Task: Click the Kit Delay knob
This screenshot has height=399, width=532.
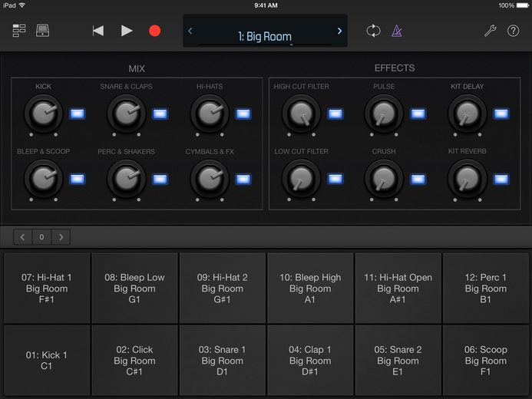Action: point(468,114)
